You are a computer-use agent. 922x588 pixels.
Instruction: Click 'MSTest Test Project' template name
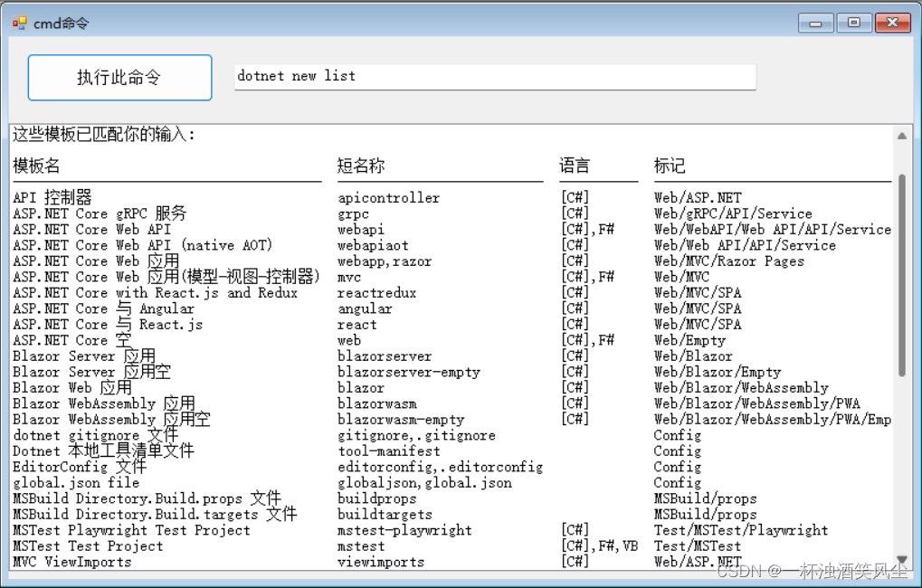[x=88, y=547]
